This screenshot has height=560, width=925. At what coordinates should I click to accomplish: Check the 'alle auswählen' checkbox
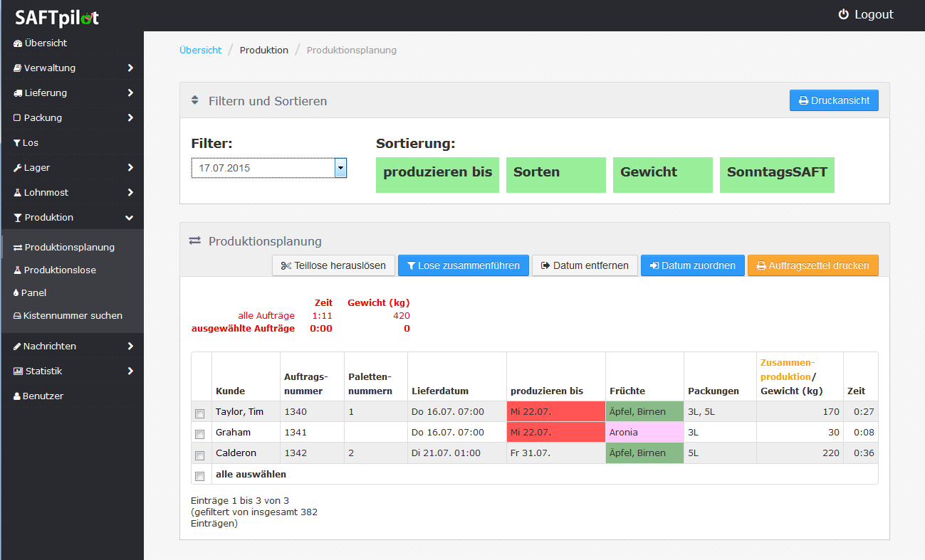(x=200, y=476)
